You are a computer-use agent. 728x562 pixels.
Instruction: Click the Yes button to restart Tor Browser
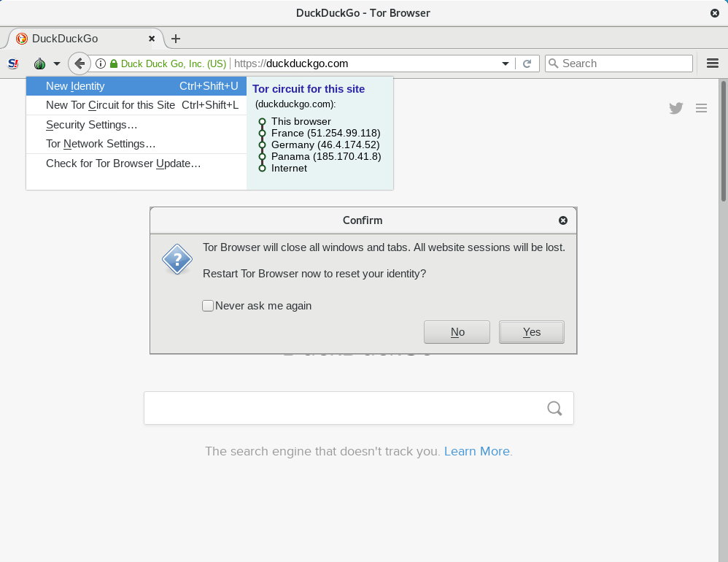[532, 332]
